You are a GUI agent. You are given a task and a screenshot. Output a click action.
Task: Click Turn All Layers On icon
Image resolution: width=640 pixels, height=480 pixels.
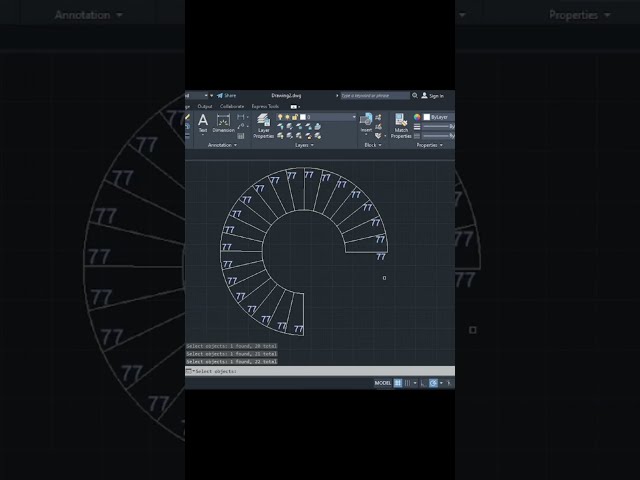[280, 136]
